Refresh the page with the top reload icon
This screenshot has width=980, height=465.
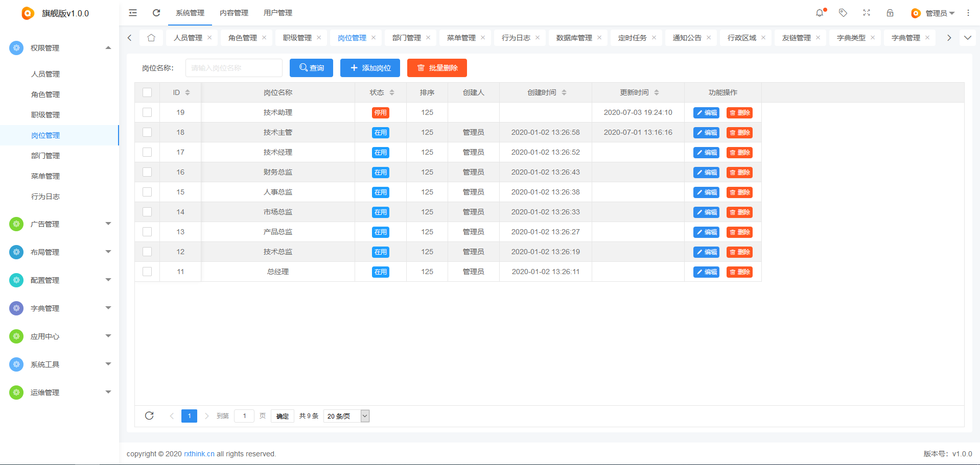click(156, 13)
